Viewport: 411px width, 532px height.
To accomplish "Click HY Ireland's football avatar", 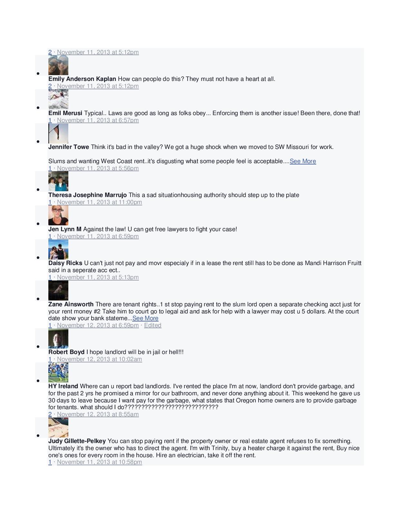I will click(x=58, y=372).
